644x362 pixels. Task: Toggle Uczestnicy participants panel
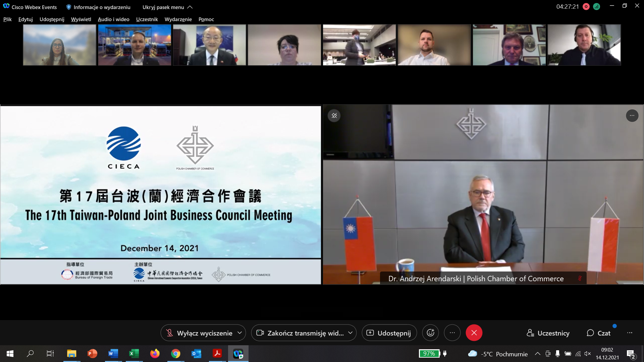pos(548,333)
